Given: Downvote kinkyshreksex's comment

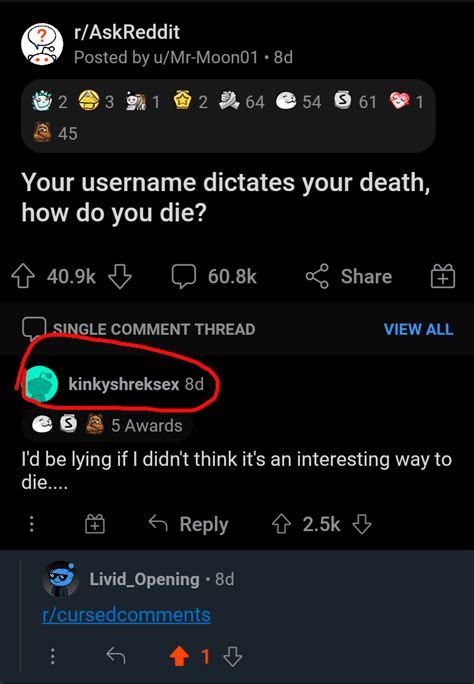Looking at the screenshot, I should tap(361, 524).
